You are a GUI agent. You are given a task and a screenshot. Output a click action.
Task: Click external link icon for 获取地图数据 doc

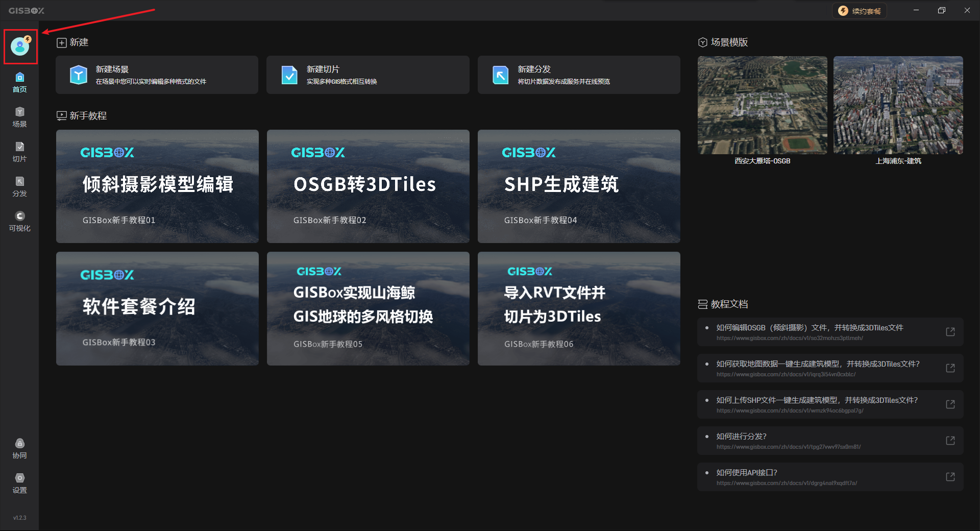(x=950, y=368)
